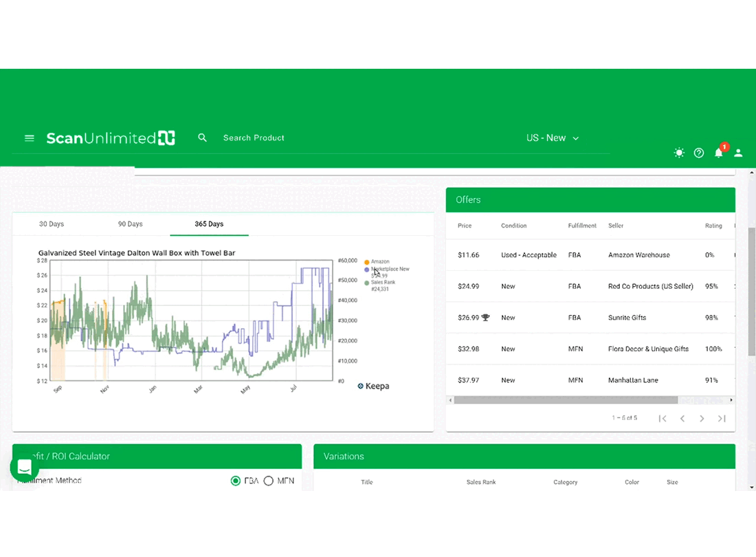The height and width of the screenshot is (557, 756).
Task: Click the search magnifier icon
Action: tap(202, 138)
